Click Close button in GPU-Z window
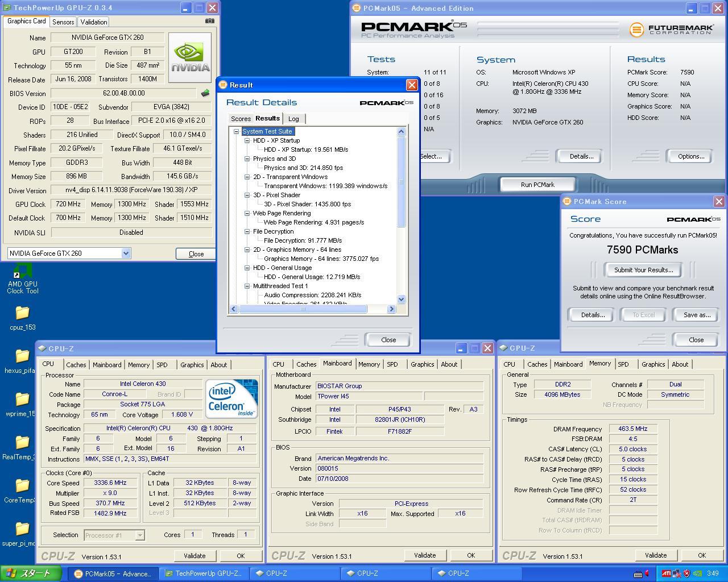Viewport: 728px width, 582px height. 196,254
